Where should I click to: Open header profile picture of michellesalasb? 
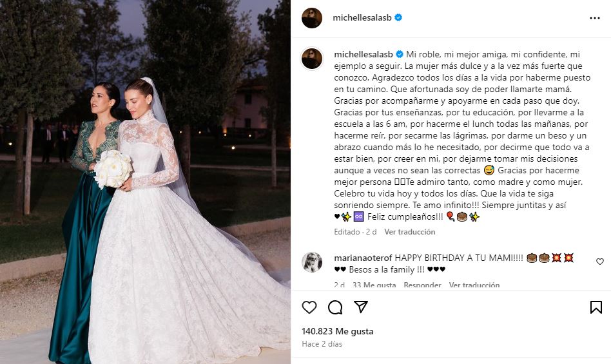point(312,18)
